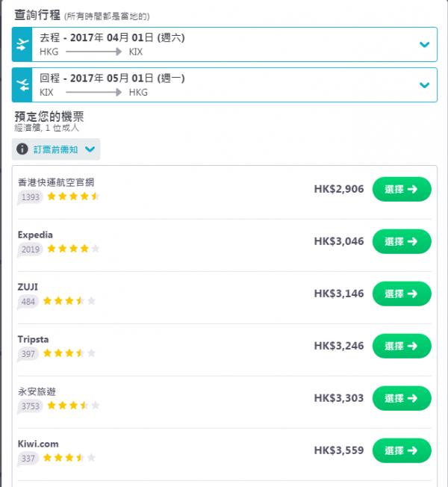Click the Tripsta provider name

(x=34, y=339)
